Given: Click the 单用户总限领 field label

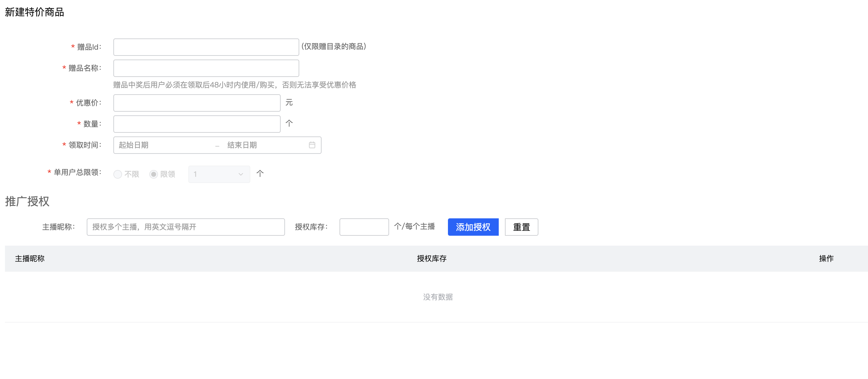Looking at the screenshot, I should pos(77,172).
